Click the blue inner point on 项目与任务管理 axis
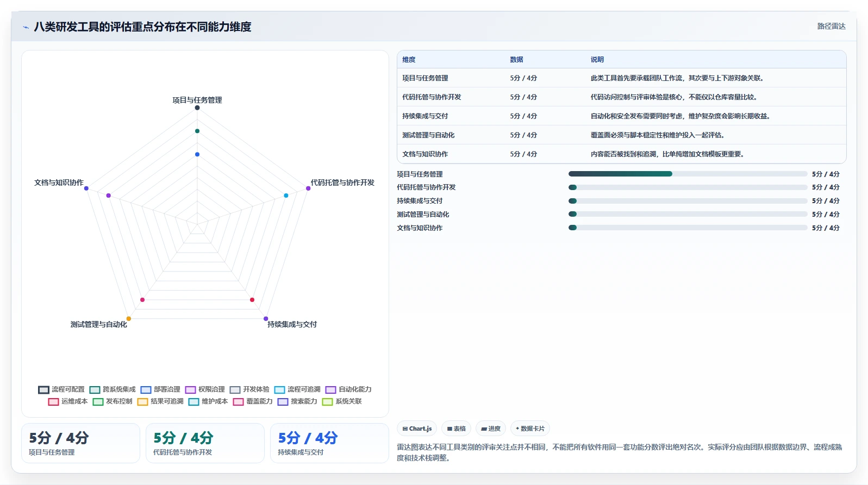Screen dimensions: 868x485 click(x=197, y=154)
